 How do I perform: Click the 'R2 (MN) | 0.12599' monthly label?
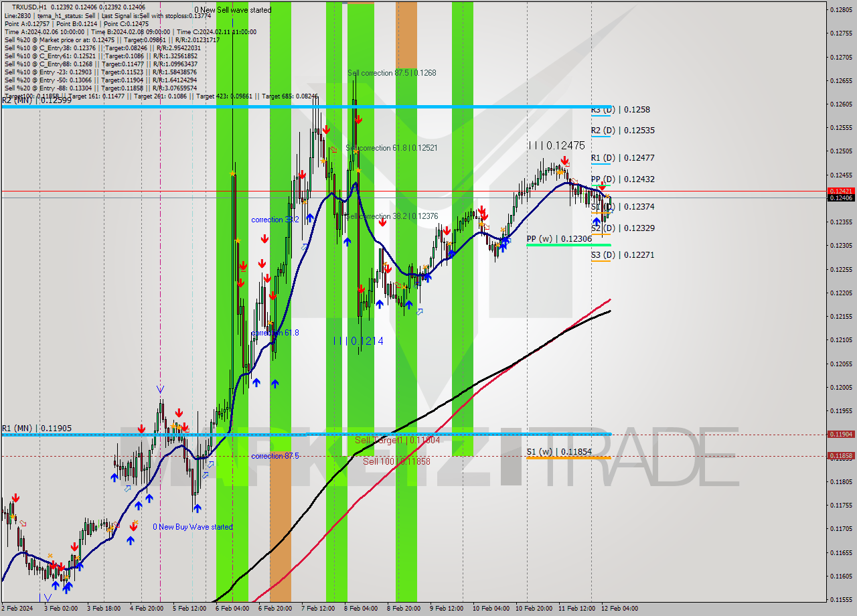tap(36, 100)
